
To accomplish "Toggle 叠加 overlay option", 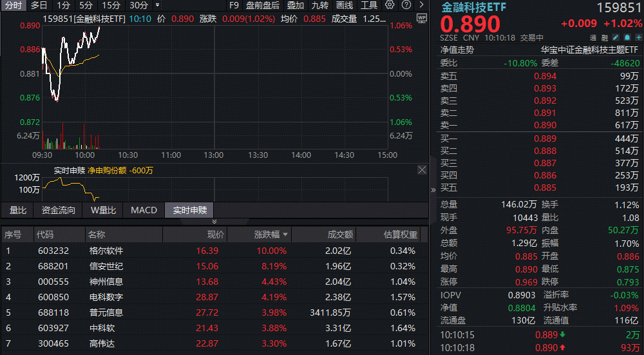I will pos(296,5).
